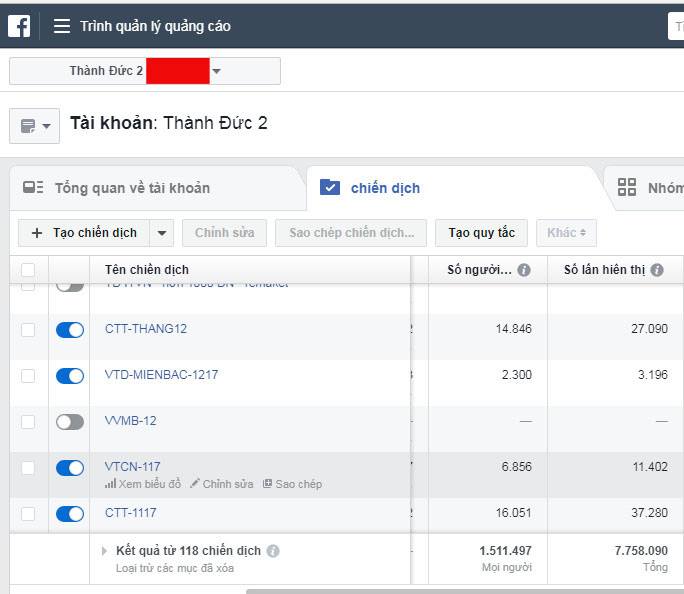
Task: Click the Tạo chiến dịch button
Action: pyautogui.click(x=84, y=233)
